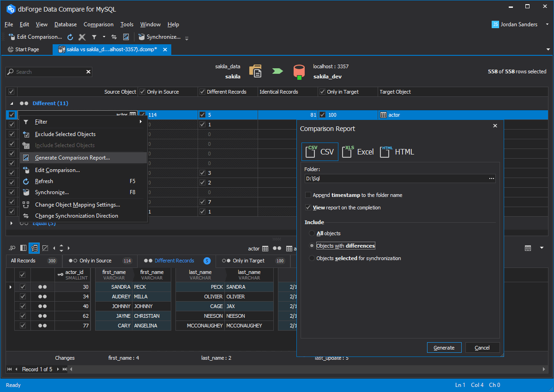Select the Excel report format
Screen dimensions: 554x392
pos(358,152)
